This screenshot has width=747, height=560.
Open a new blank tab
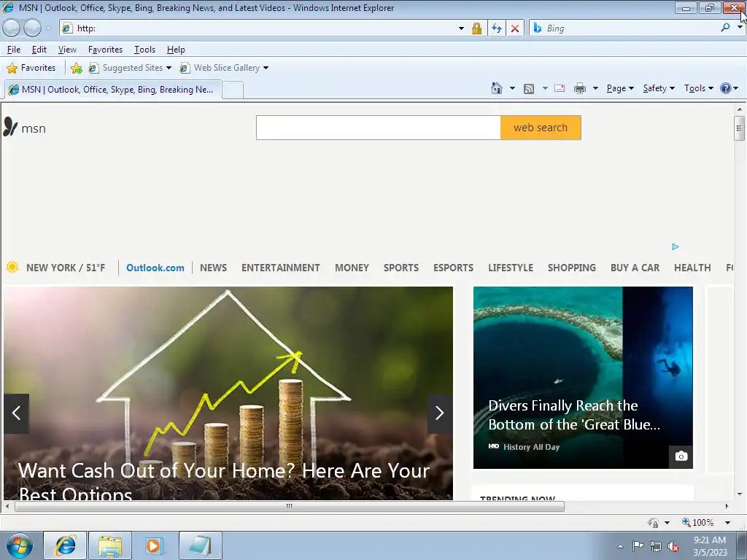point(233,90)
